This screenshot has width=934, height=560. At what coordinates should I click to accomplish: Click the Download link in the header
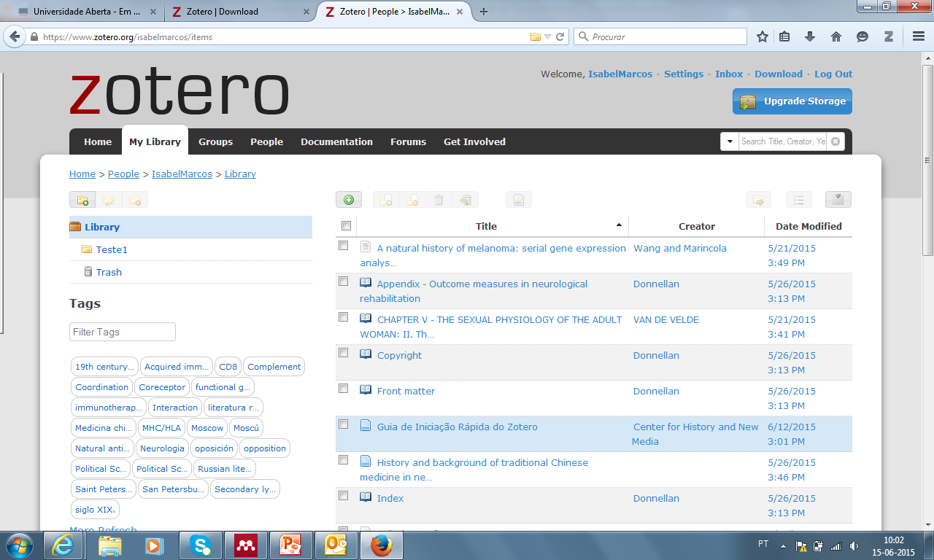tap(779, 74)
